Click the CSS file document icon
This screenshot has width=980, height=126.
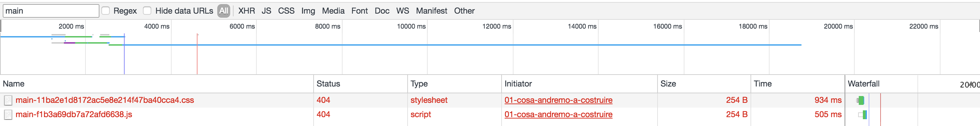(8, 100)
